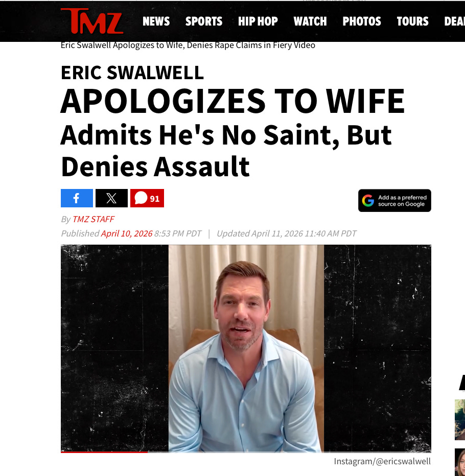Open the 91 comments

point(147,198)
